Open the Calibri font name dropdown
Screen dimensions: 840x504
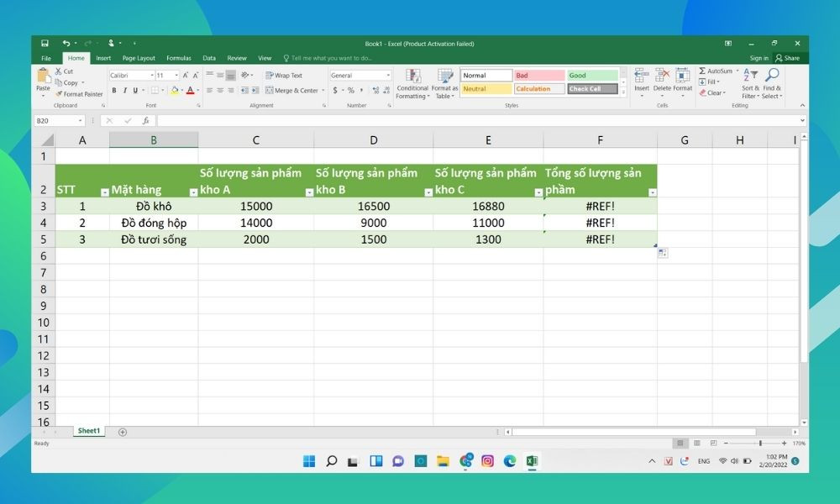click(x=152, y=76)
